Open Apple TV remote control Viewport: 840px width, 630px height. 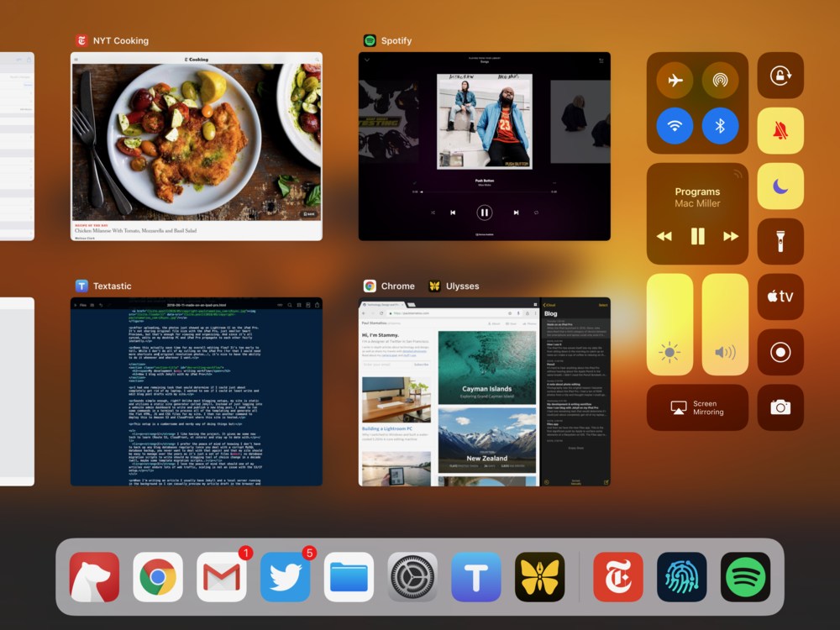(780, 297)
